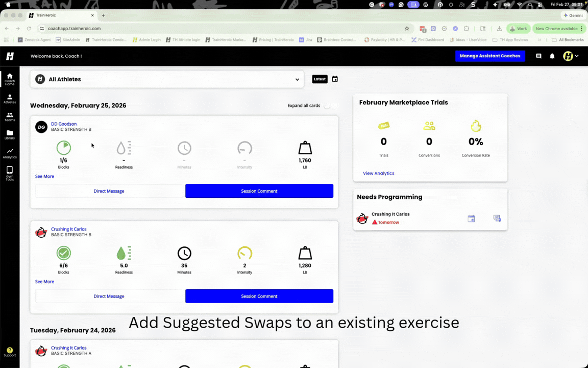
Task: Expand See More on DD Goodson card
Action: tap(44, 176)
